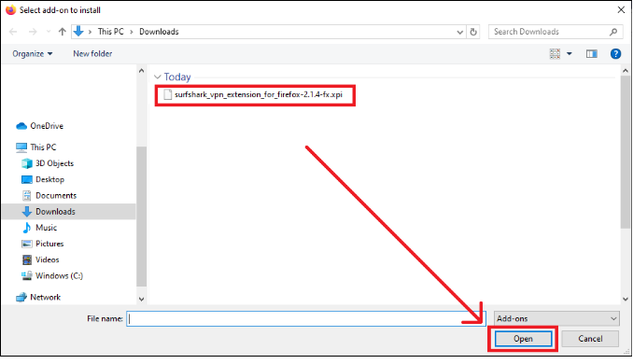The width and height of the screenshot is (633, 364).
Task: Click the change view icon
Action: [x=555, y=54]
